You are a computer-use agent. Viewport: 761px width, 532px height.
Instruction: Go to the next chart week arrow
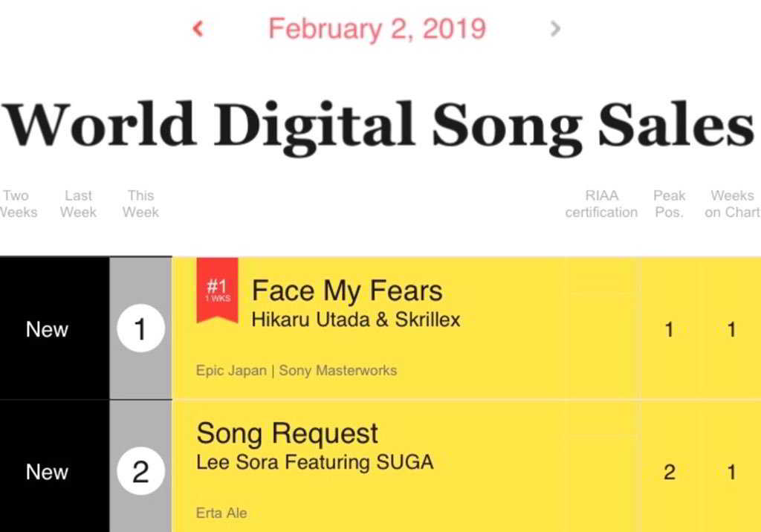pos(555,29)
